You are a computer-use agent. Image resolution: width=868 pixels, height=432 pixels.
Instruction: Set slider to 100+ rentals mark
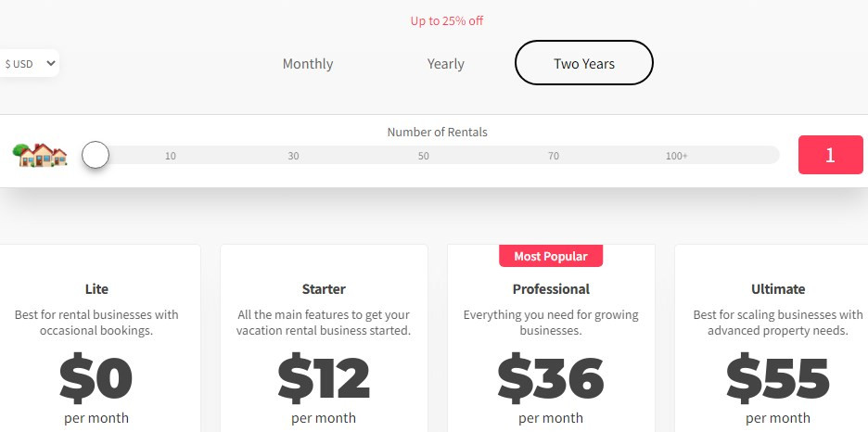click(677, 156)
